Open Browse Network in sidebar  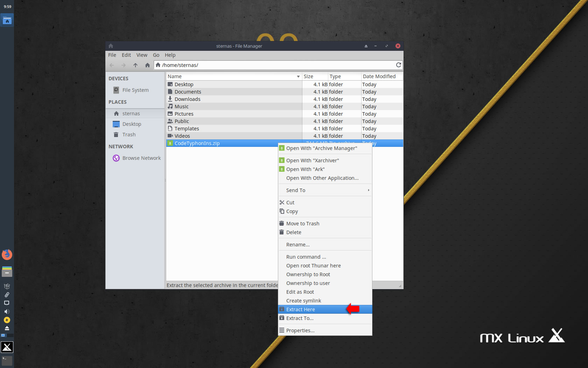(x=135, y=158)
